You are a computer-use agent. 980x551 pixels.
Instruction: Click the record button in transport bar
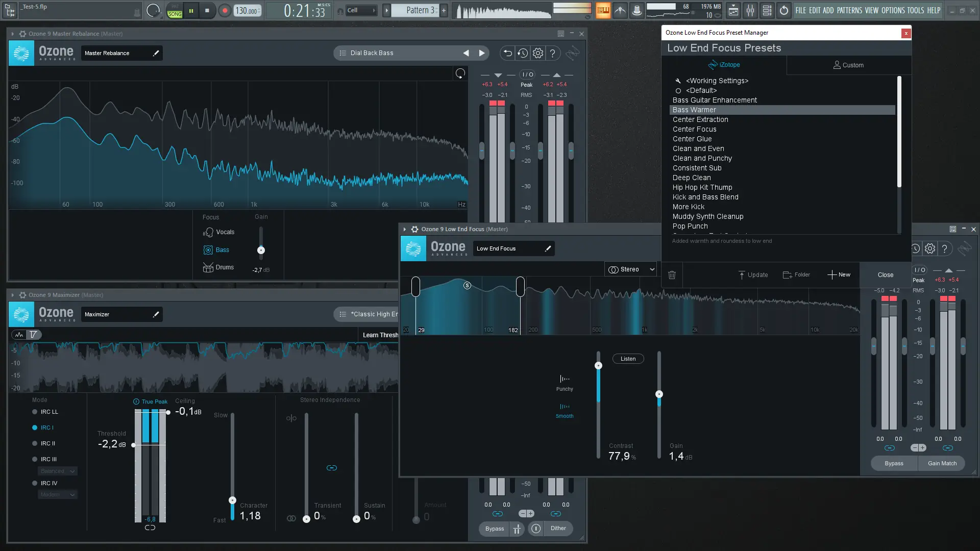[225, 10]
